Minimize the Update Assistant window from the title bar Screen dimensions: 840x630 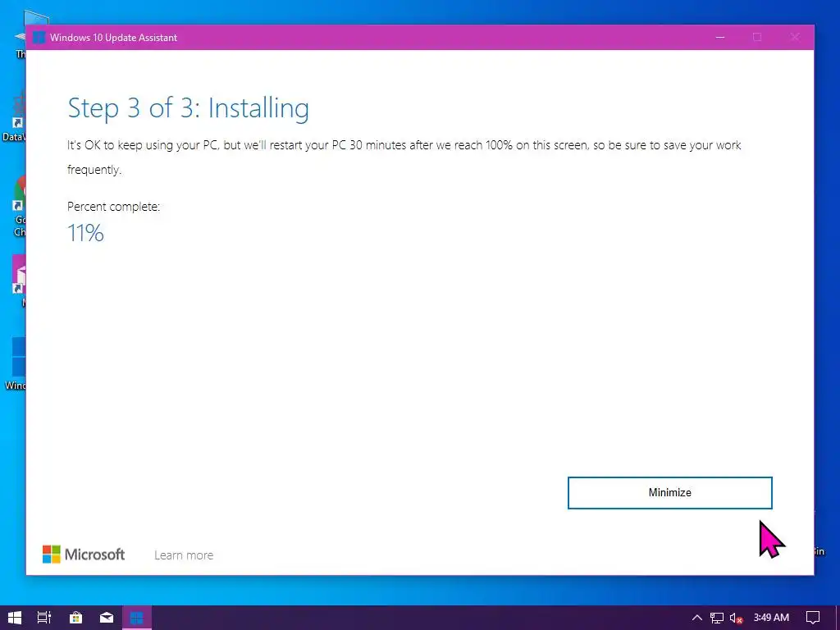coord(720,37)
